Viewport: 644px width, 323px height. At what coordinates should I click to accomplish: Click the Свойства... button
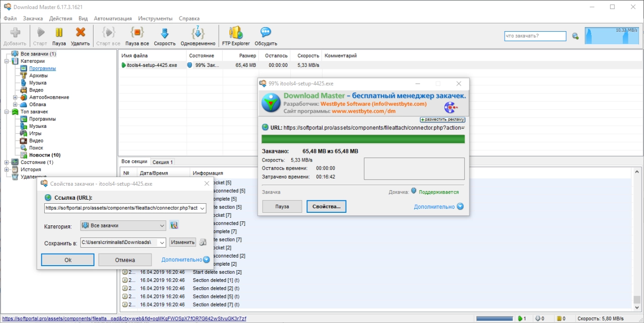[x=327, y=206]
